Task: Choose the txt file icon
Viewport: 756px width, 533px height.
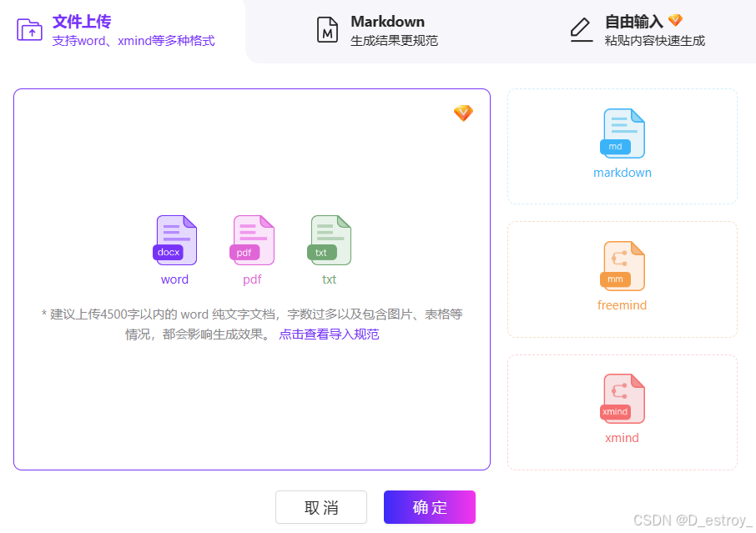Action: click(330, 240)
